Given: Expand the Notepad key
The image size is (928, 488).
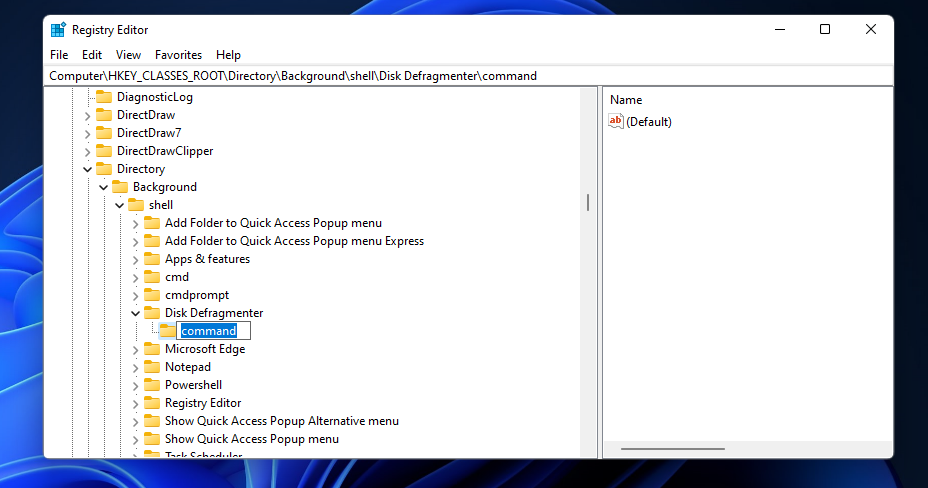Looking at the screenshot, I should [x=136, y=368].
